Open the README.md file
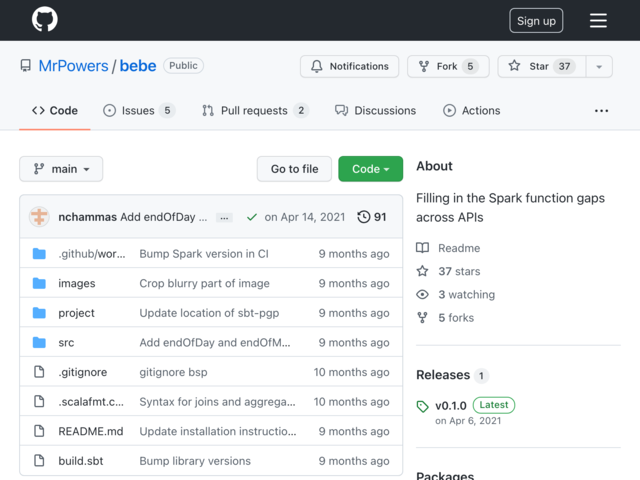 [x=91, y=431]
